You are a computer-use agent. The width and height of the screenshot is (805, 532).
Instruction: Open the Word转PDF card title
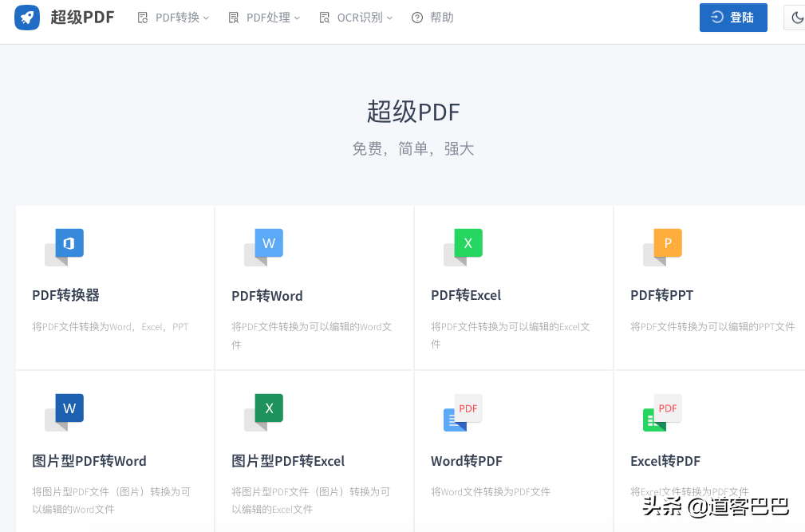(467, 461)
